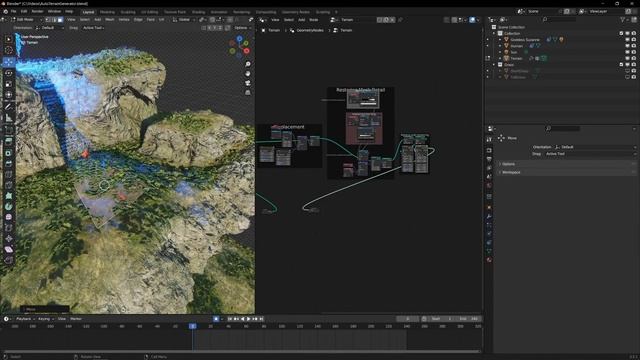Click the node editor pin icon
The height and width of the screenshot is (360, 640).
coord(400,20)
